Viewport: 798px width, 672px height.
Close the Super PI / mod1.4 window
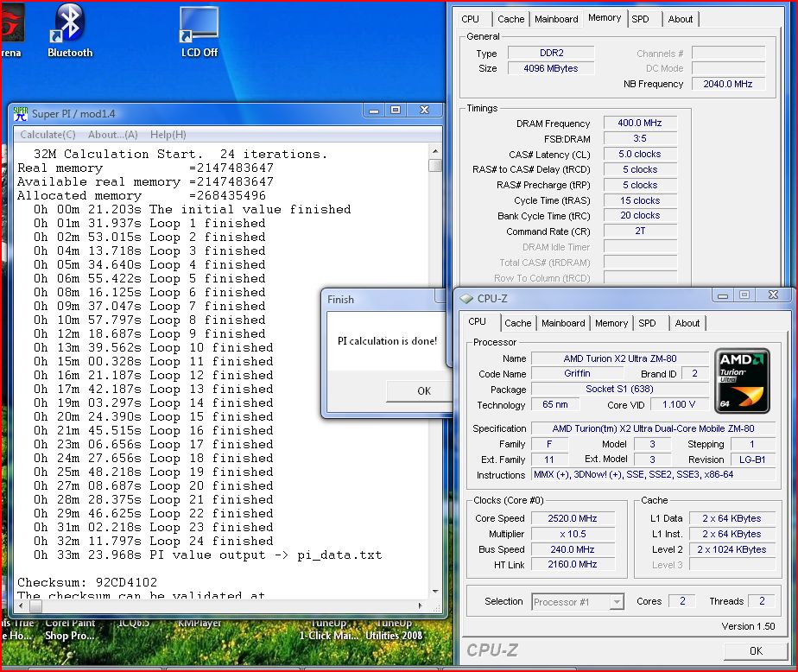(424, 110)
